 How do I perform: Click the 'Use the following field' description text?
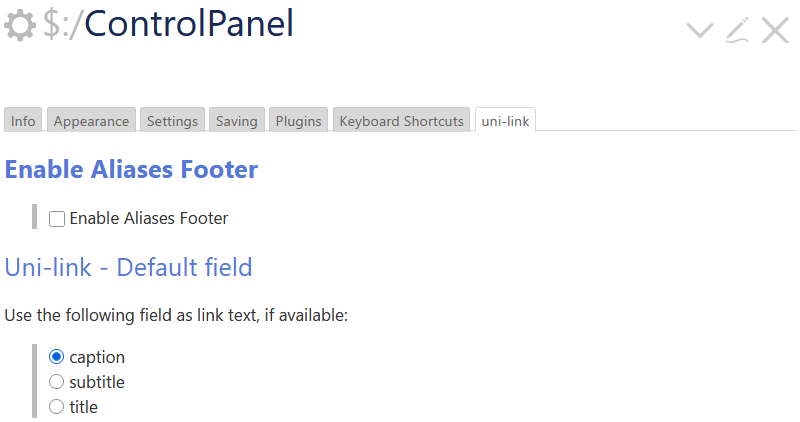[x=176, y=316]
